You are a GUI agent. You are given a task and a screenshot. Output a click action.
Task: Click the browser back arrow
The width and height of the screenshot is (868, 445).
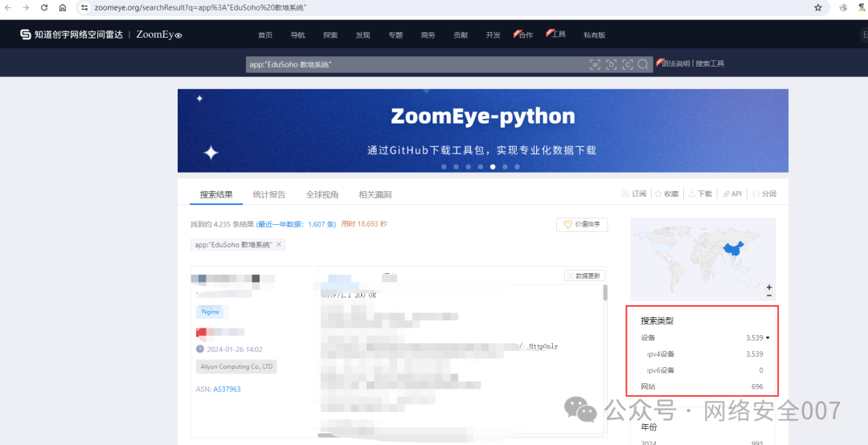point(8,8)
